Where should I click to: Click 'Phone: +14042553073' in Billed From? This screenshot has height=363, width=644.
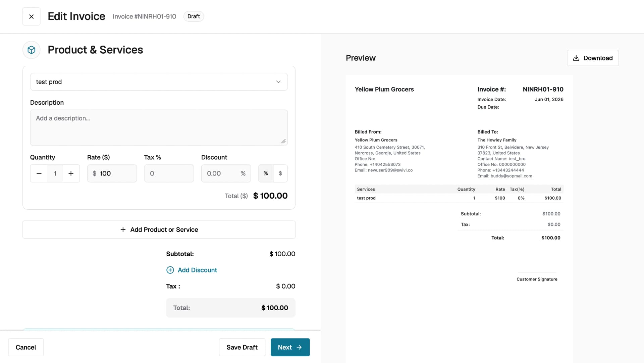(377, 164)
